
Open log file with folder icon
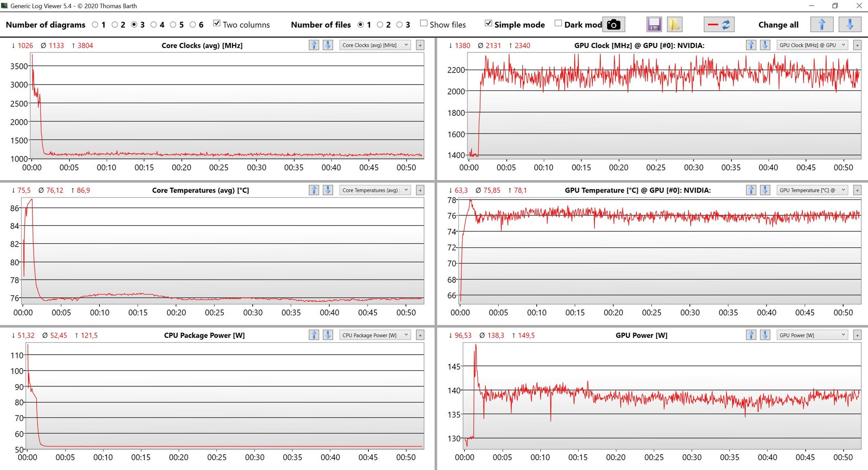click(674, 24)
